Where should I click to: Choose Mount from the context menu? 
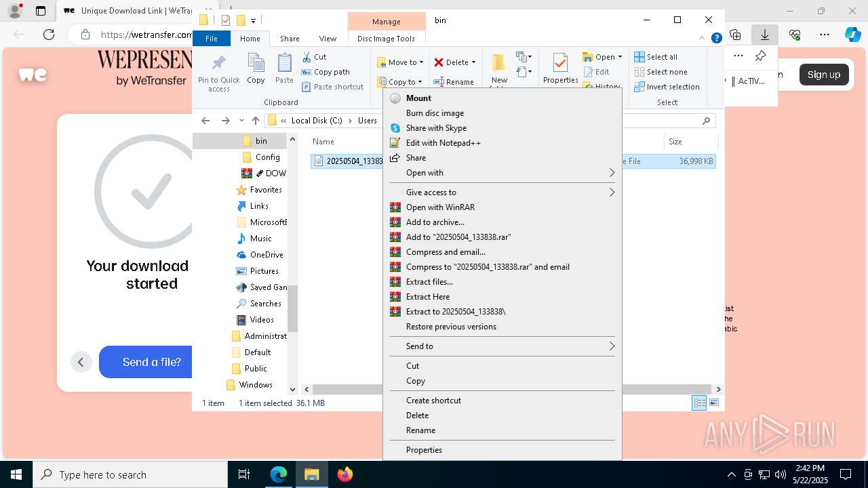pos(502,98)
